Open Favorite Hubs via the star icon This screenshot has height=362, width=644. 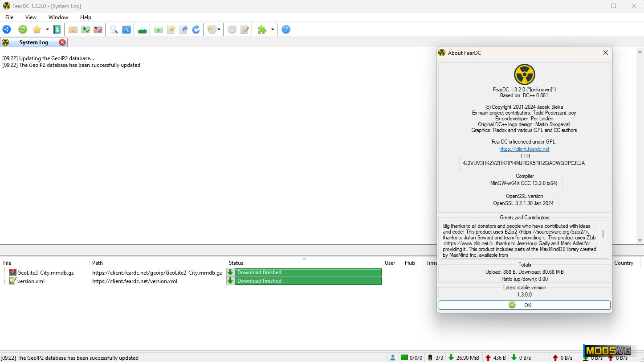[x=37, y=29]
